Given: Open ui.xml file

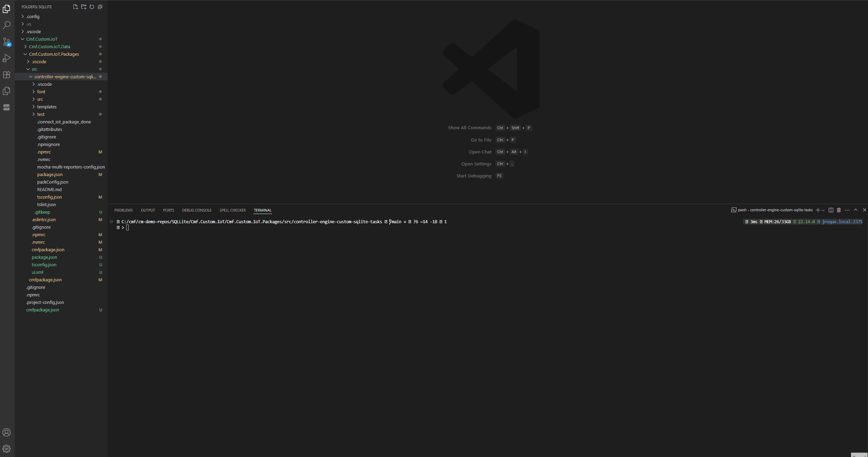Looking at the screenshot, I should tap(61, 272).
